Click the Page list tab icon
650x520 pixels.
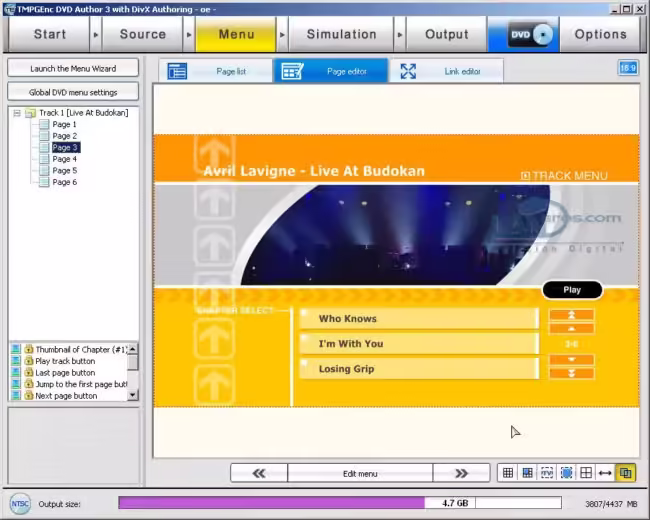point(177,71)
